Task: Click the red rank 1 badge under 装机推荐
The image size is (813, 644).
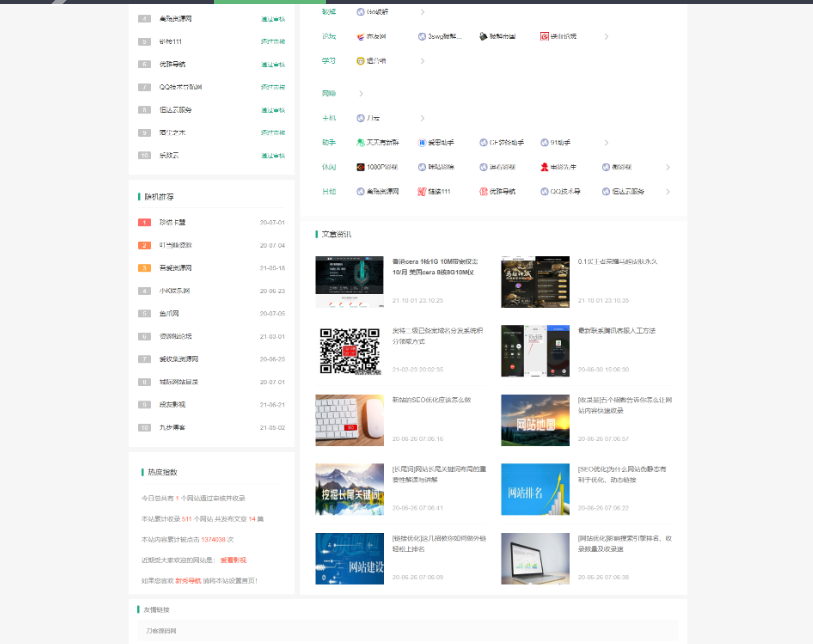Action: point(144,222)
